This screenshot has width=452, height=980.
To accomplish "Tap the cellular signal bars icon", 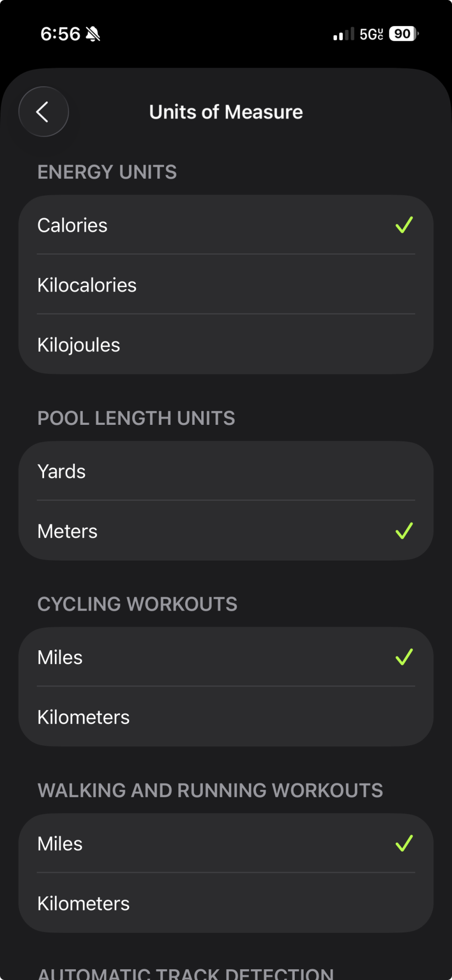I will click(344, 34).
